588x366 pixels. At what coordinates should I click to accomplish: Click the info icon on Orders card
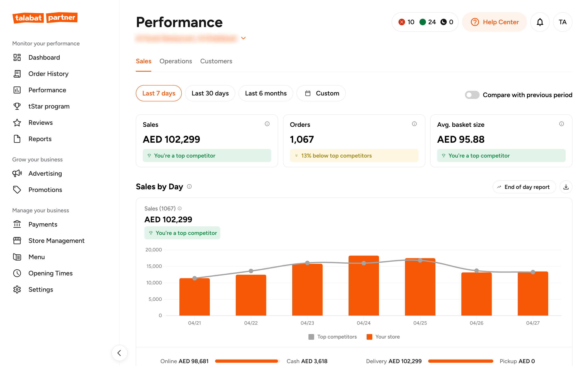[414, 124]
